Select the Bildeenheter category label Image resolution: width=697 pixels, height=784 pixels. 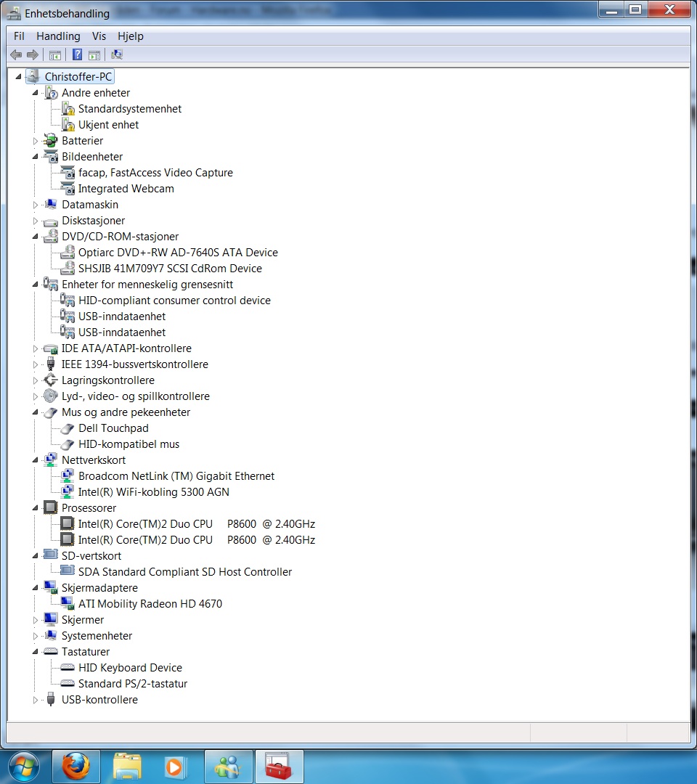point(92,157)
